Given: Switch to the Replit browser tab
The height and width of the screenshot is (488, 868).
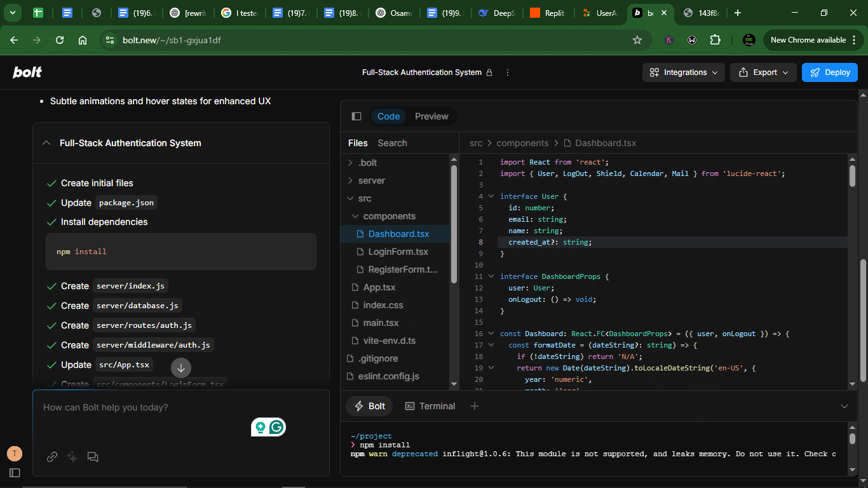Looking at the screenshot, I should point(547,13).
